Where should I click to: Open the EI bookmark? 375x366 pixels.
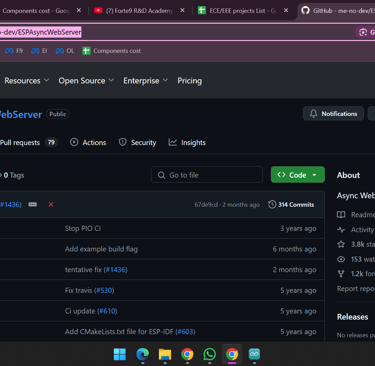39,51
